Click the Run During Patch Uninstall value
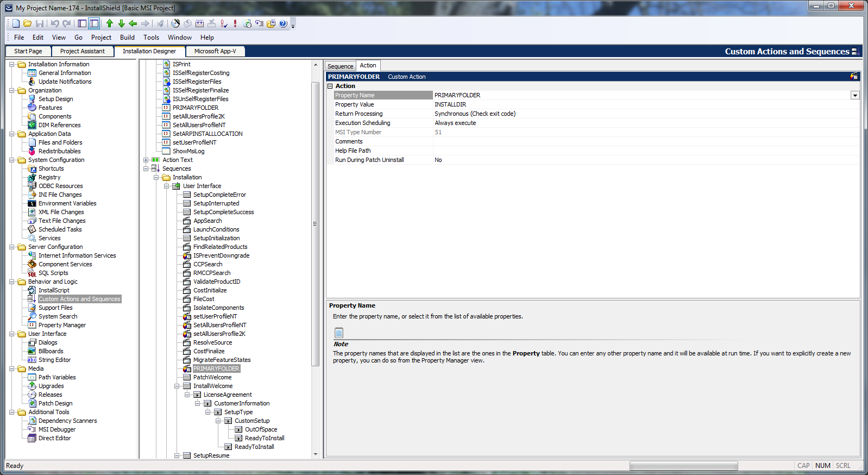Image resolution: width=868 pixels, height=475 pixels. pyautogui.click(x=646, y=160)
